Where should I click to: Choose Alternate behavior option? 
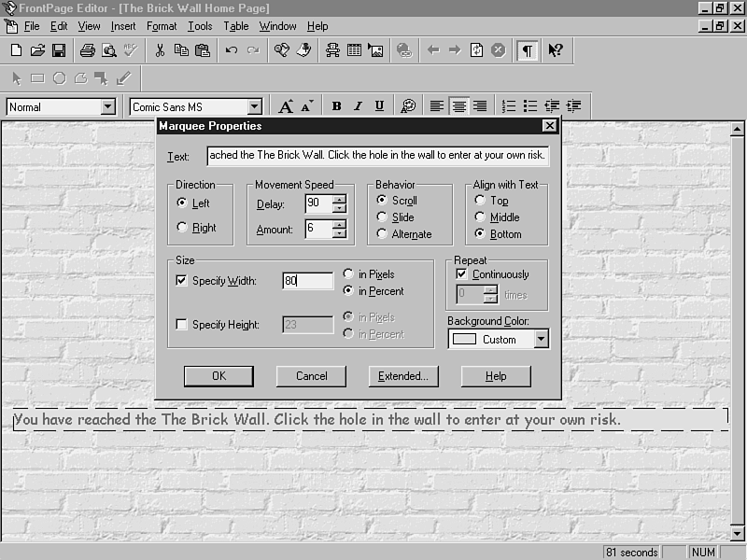coord(381,233)
